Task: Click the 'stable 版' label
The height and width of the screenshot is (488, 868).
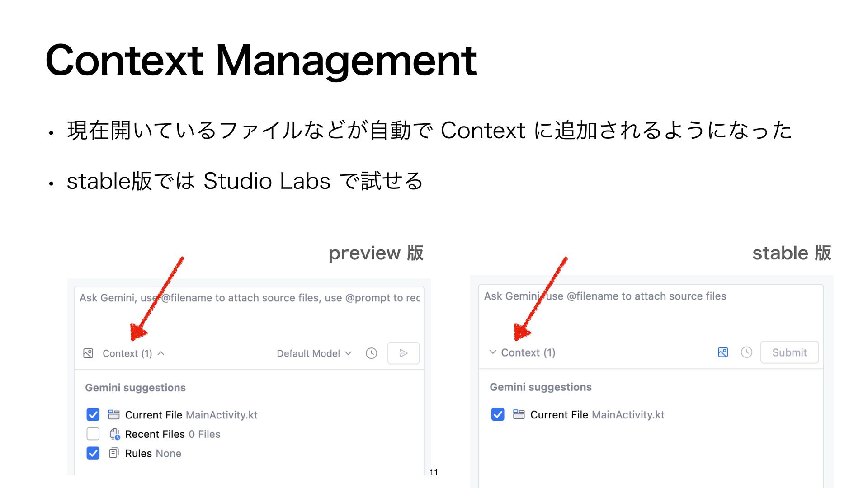Action: pyautogui.click(x=792, y=253)
